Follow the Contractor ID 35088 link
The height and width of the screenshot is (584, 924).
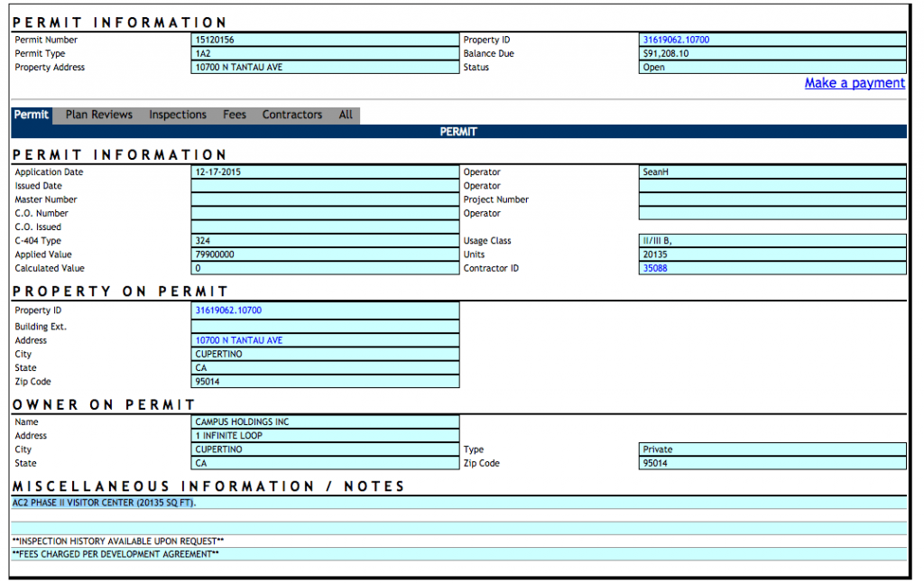tap(655, 268)
